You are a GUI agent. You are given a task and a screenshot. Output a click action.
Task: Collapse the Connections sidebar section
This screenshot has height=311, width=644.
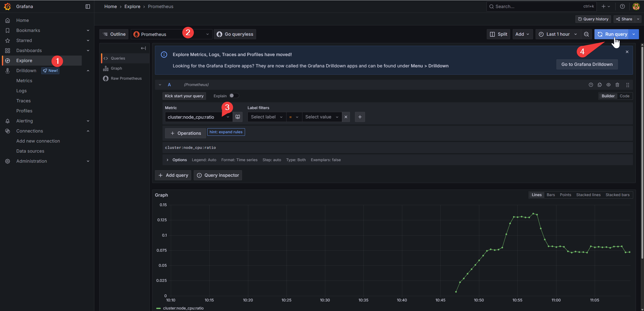(88, 131)
